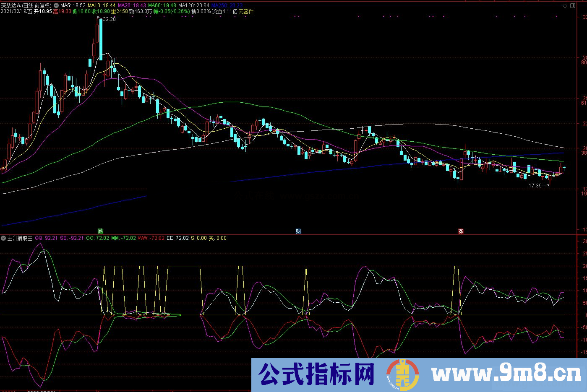
Task: Open the split-pane layout icon at top right
Action: 572,5
